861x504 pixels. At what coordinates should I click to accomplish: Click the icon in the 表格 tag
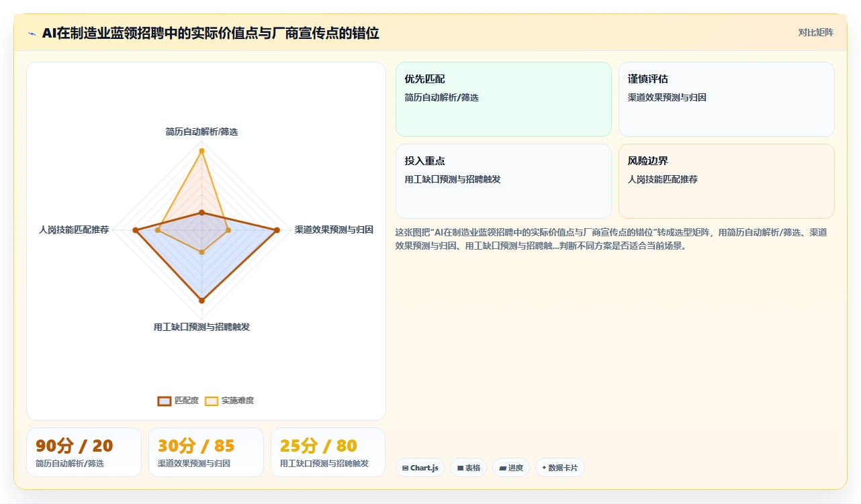click(460, 468)
